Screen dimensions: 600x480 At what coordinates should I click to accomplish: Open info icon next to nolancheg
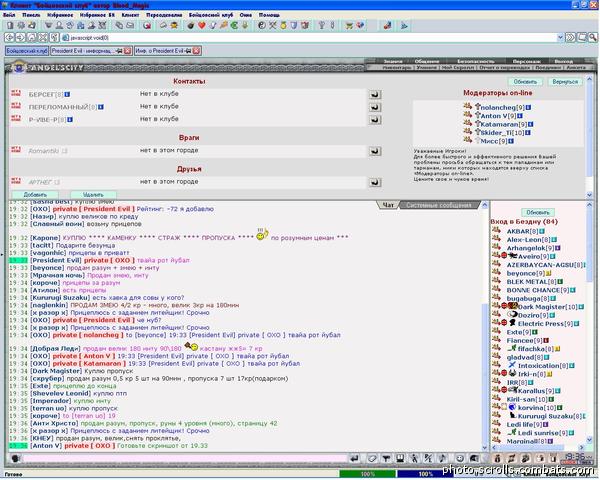pos(528,108)
